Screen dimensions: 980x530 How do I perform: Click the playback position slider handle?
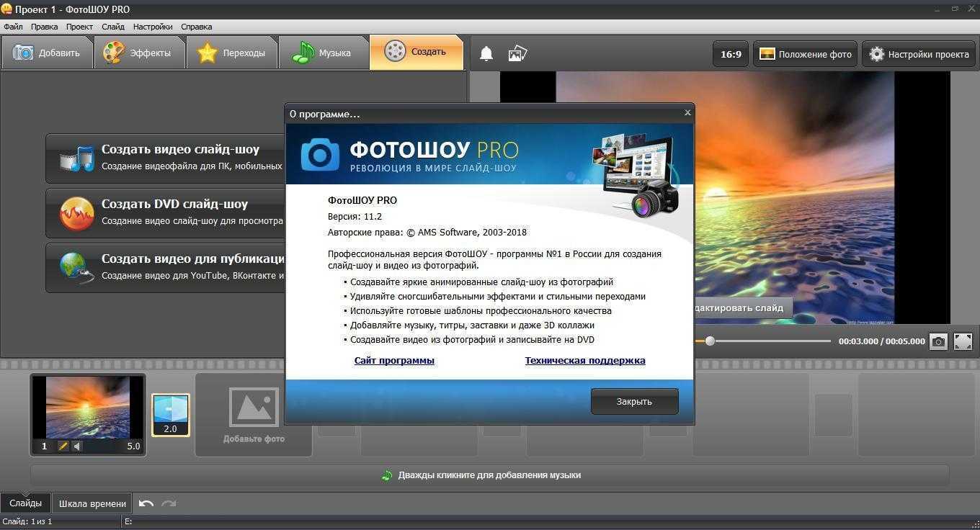[x=710, y=341]
